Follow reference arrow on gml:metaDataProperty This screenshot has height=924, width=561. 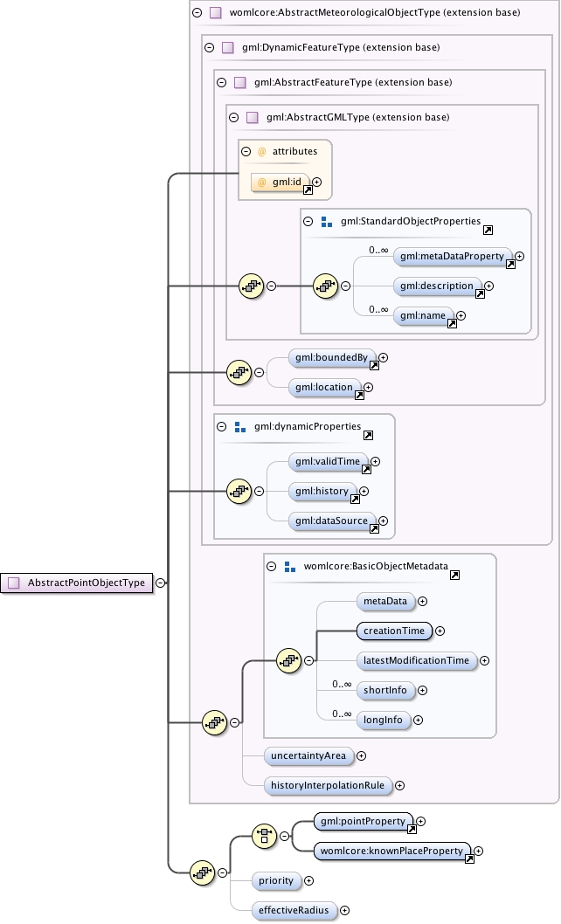tap(511, 265)
